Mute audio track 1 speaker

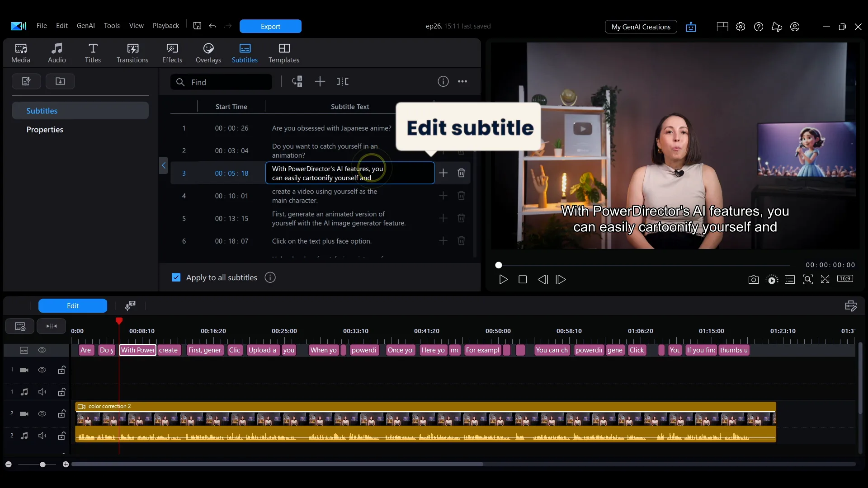pos(42,392)
